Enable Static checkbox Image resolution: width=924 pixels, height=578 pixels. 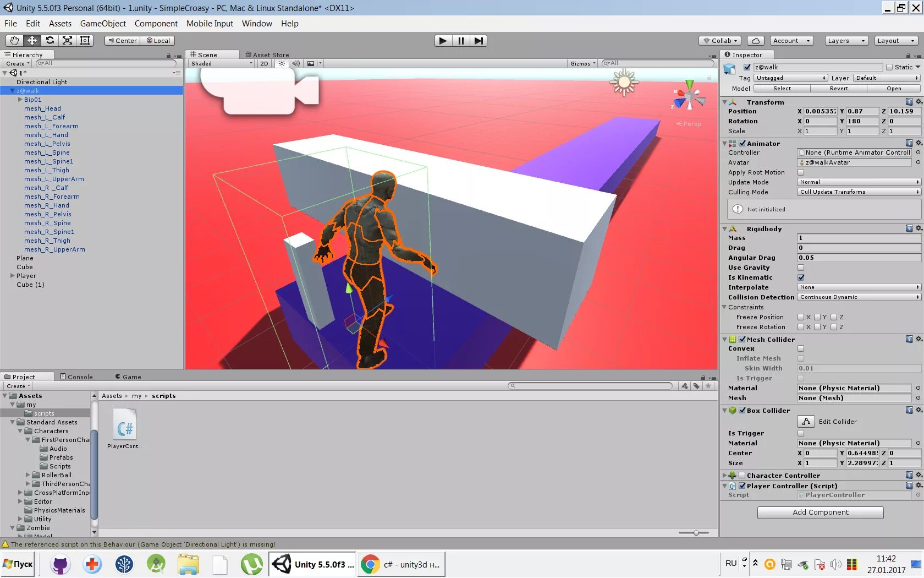coord(889,67)
